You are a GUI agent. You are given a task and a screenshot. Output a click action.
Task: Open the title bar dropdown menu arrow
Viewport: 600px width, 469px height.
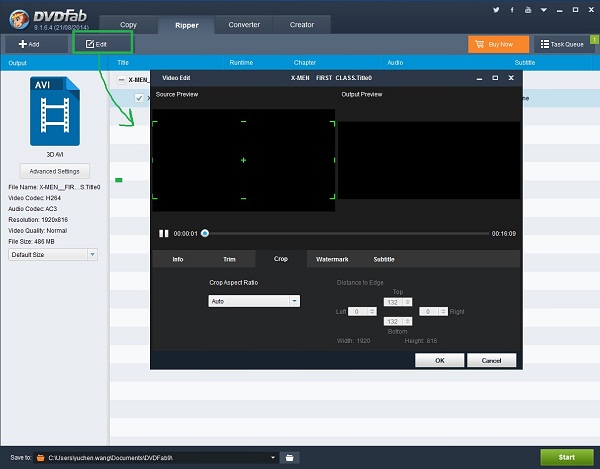point(543,10)
